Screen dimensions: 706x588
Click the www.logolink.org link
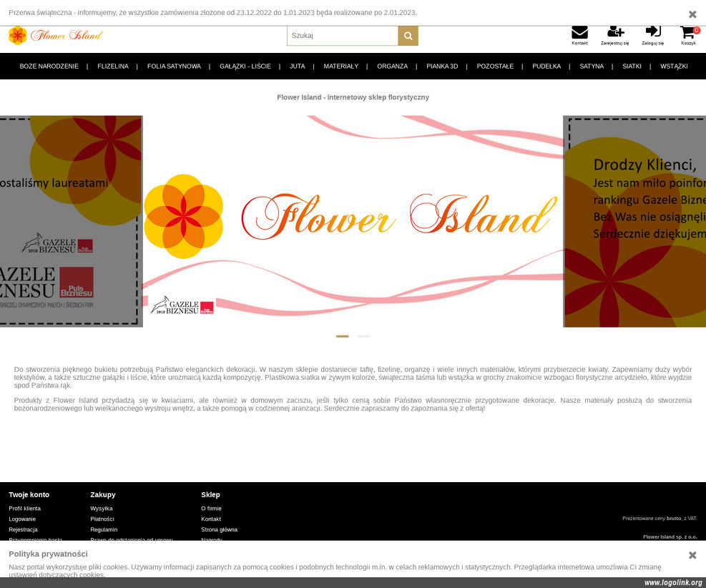tap(673, 582)
